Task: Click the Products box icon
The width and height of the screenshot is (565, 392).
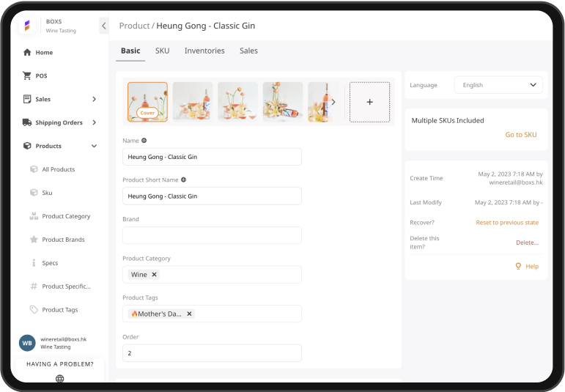Action: (27, 146)
